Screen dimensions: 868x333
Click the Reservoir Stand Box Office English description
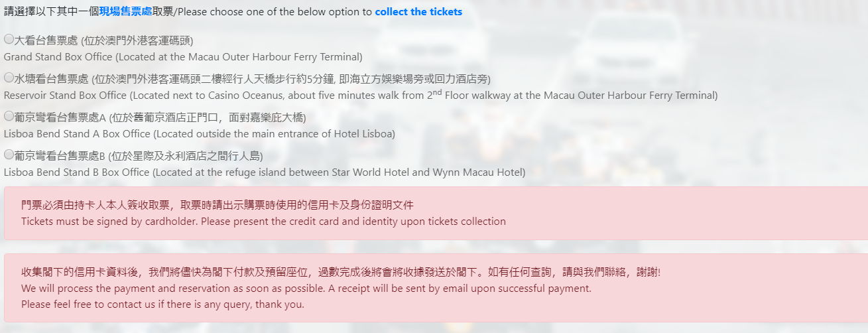pos(361,96)
